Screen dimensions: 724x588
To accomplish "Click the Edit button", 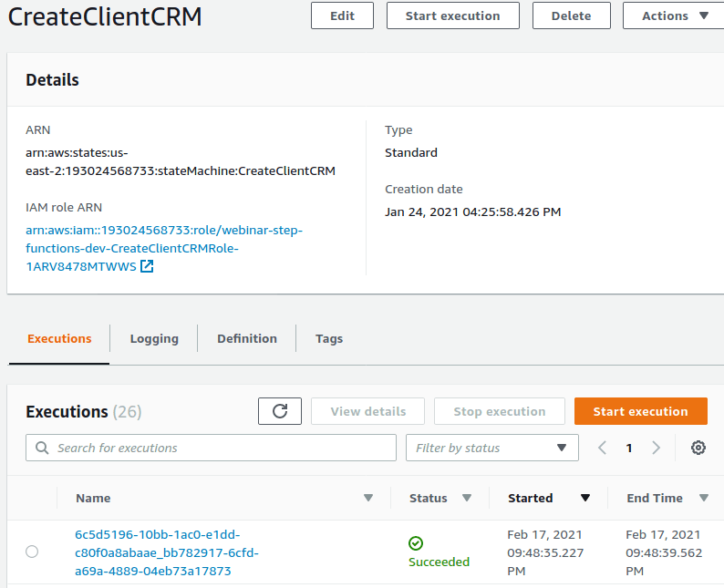I will [342, 15].
